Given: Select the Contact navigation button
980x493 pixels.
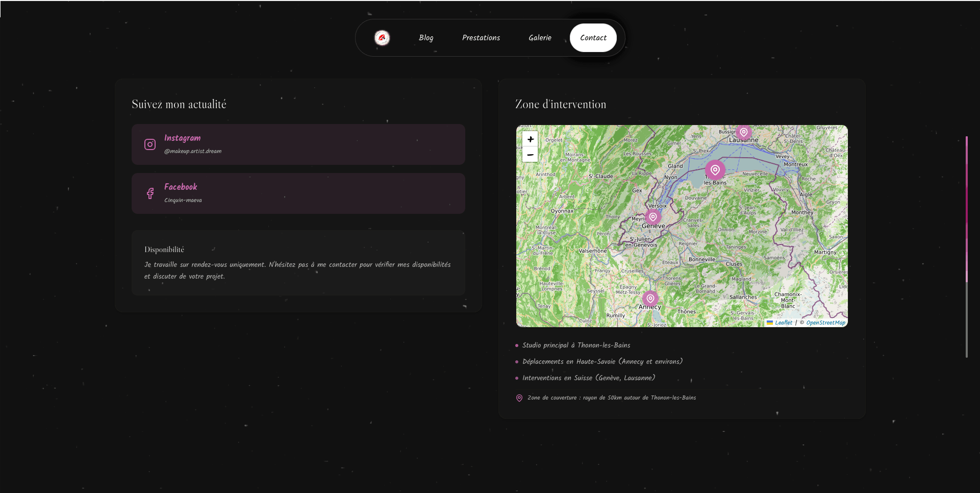Looking at the screenshot, I should [593, 38].
